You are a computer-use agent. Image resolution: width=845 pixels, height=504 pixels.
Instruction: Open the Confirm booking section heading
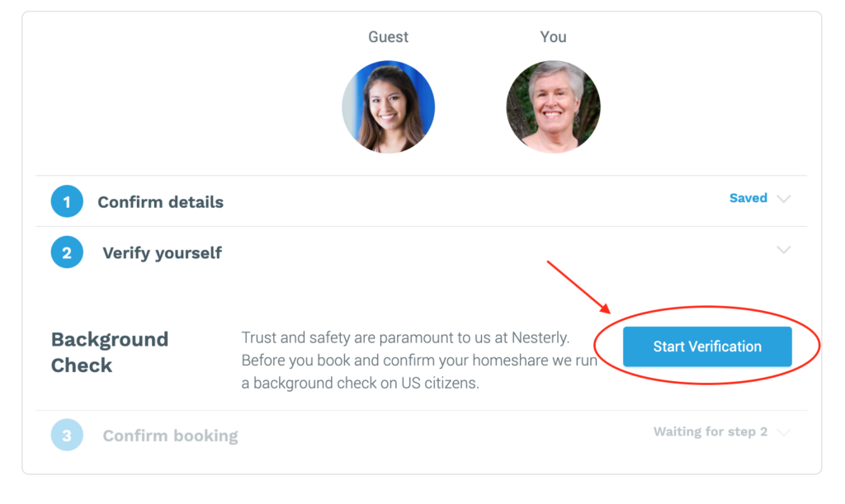[x=170, y=436]
